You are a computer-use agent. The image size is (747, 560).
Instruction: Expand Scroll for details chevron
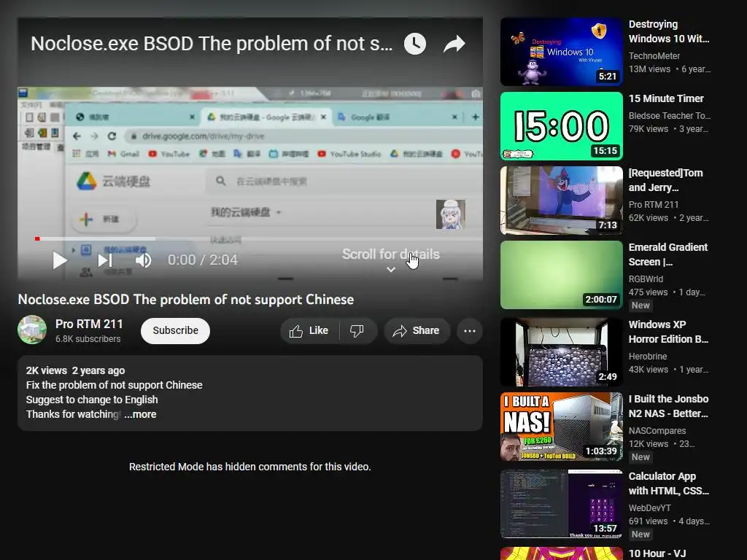tap(391, 270)
